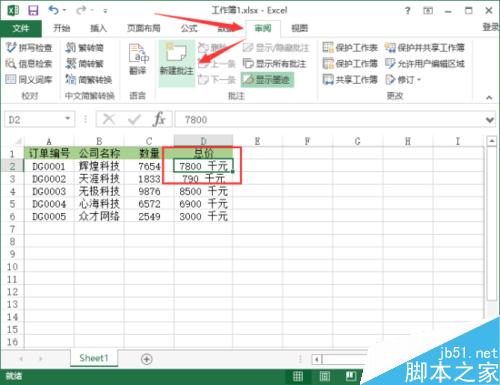Click cell containing 订单编号
Image resolution: width=500 pixels, height=385 pixels.
tap(49, 153)
